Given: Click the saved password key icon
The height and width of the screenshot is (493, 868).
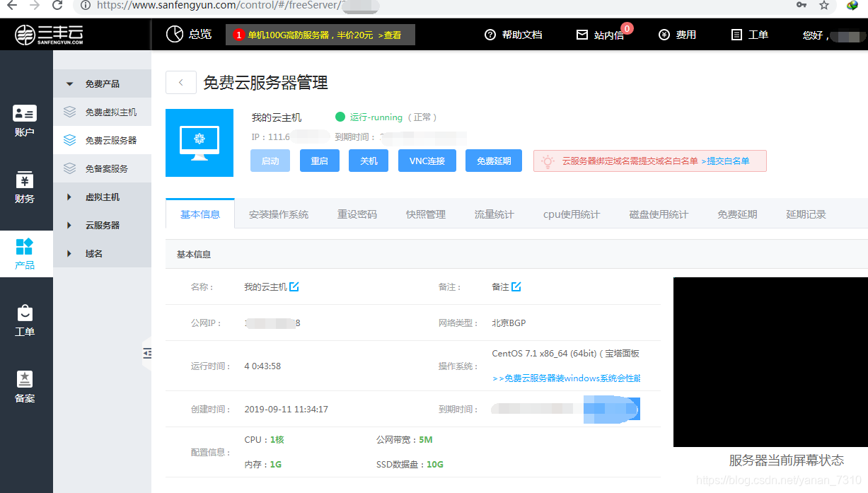Looking at the screenshot, I should click(x=802, y=5).
